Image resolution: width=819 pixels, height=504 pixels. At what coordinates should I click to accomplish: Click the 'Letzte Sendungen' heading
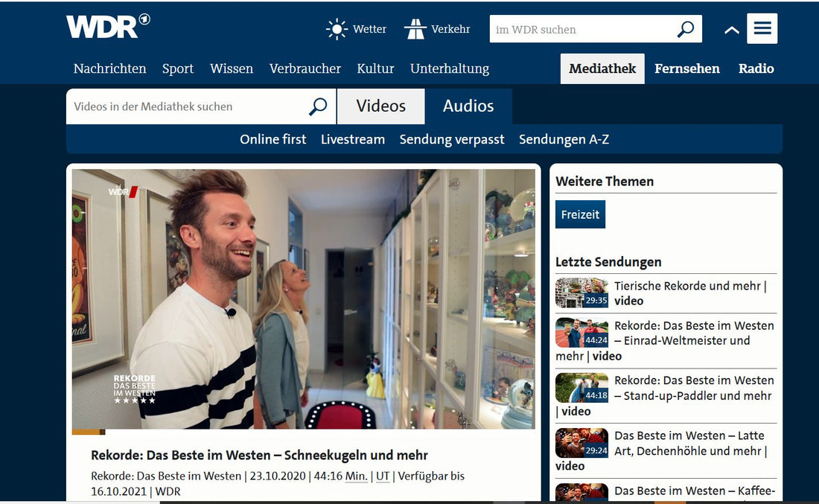[608, 261]
